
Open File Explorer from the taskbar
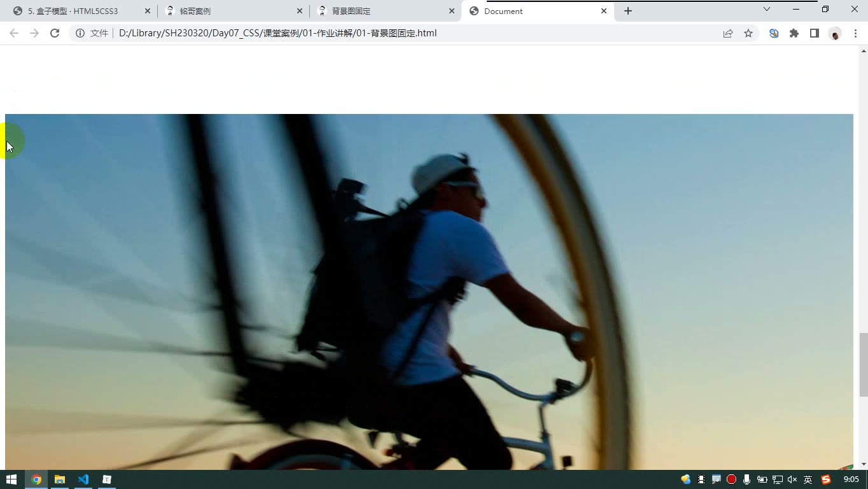[60, 479]
